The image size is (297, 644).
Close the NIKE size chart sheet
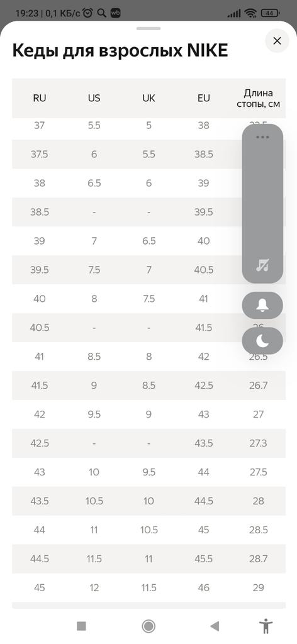(x=277, y=41)
